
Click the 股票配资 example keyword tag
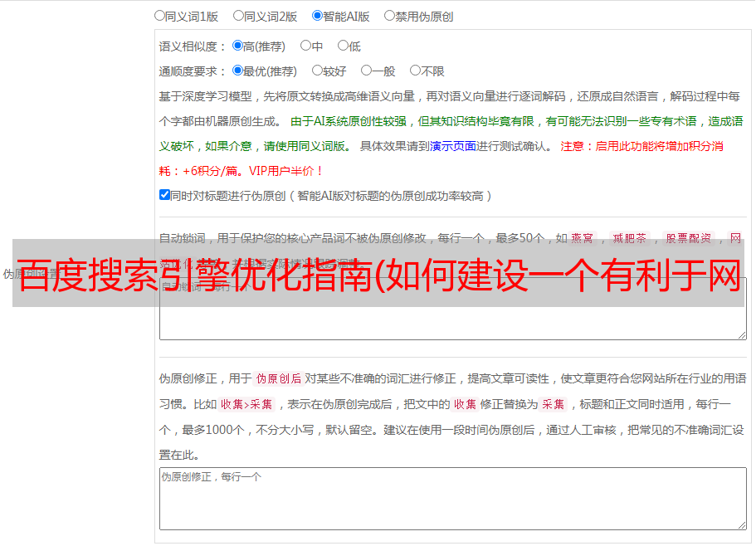(689, 238)
